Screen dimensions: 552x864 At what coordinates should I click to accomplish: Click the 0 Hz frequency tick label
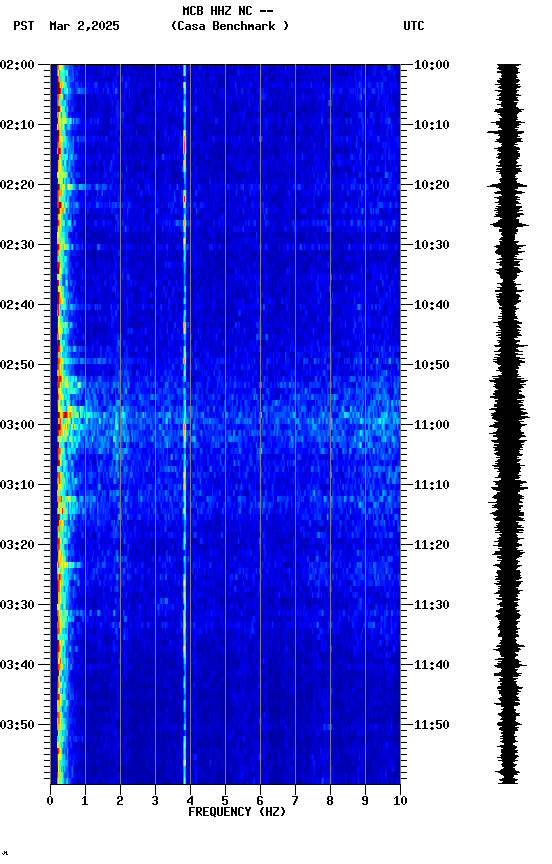(x=50, y=801)
